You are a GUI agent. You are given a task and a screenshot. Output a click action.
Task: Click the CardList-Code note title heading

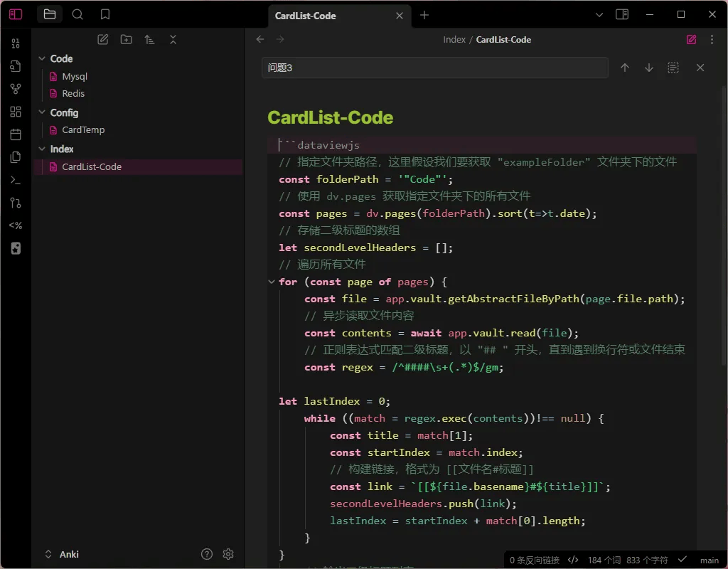point(330,117)
